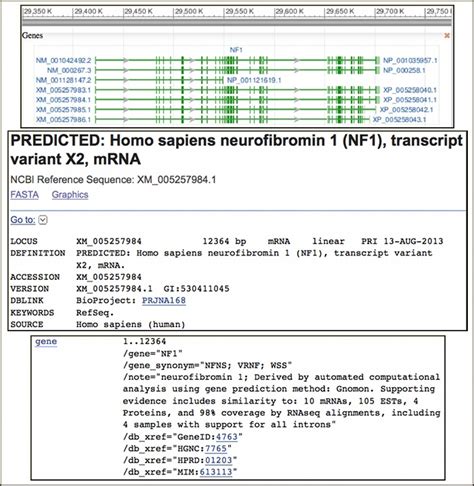Image resolution: width=474 pixels, height=486 pixels.
Task: Click the 1..12364 gene range
Action: pyautogui.click(x=144, y=341)
